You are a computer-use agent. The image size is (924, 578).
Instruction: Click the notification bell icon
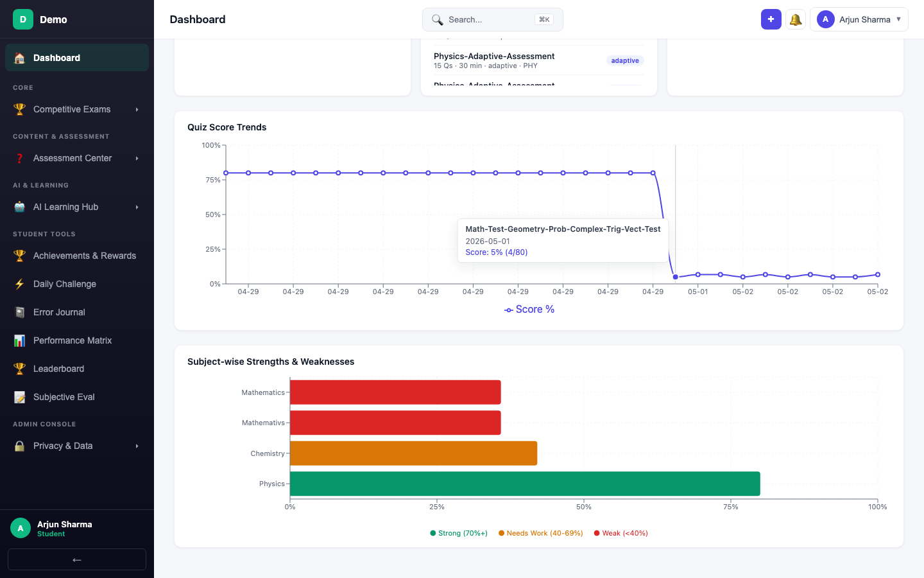[x=796, y=19]
